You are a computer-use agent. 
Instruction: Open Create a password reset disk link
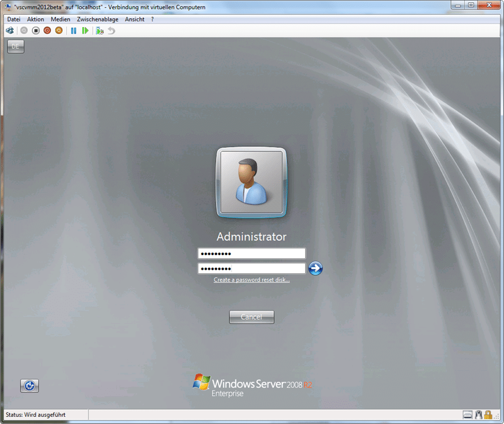click(251, 280)
